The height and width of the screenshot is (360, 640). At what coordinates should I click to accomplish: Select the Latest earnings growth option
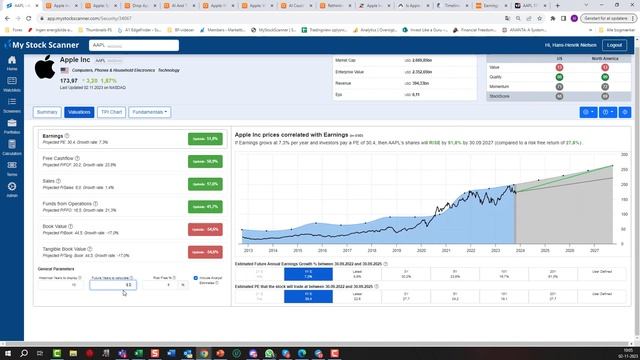click(x=357, y=274)
